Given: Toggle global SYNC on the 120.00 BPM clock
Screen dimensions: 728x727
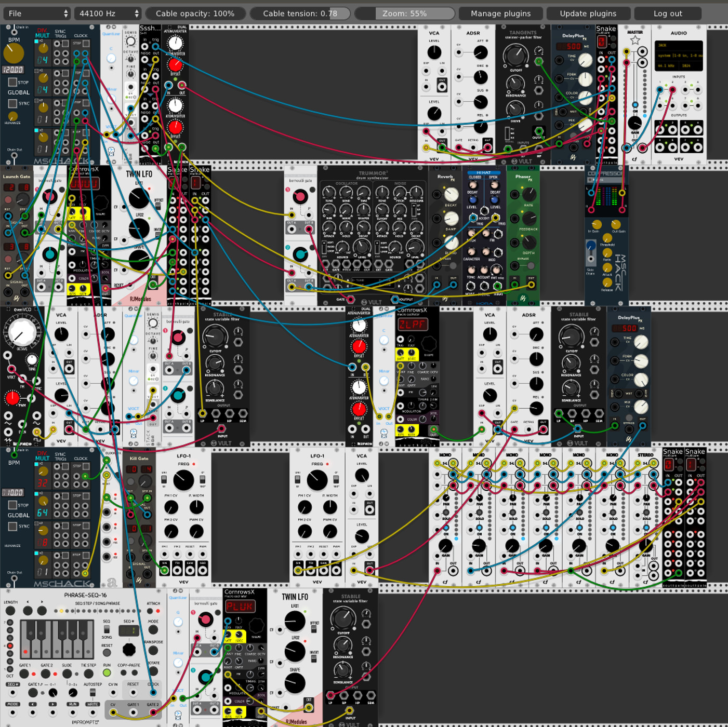Looking at the screenshot, I should coord(12,103).
